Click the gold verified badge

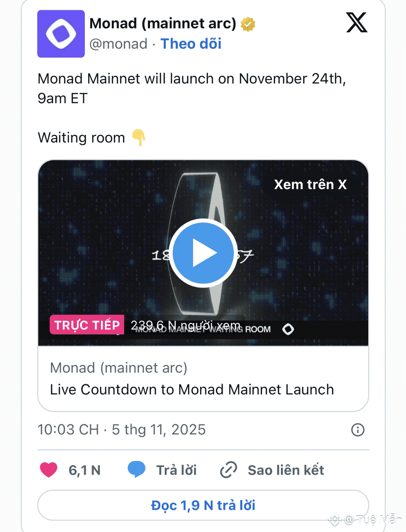(248, 24)
